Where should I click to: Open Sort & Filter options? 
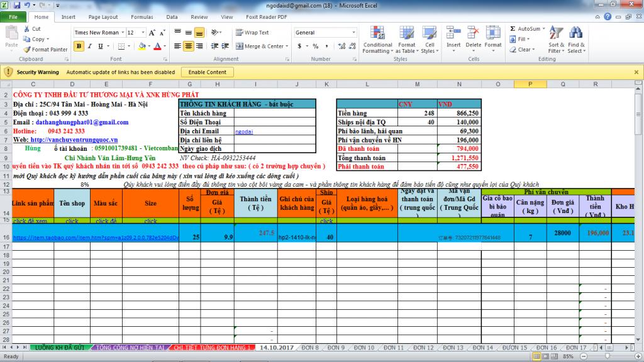tap(556, 40)
